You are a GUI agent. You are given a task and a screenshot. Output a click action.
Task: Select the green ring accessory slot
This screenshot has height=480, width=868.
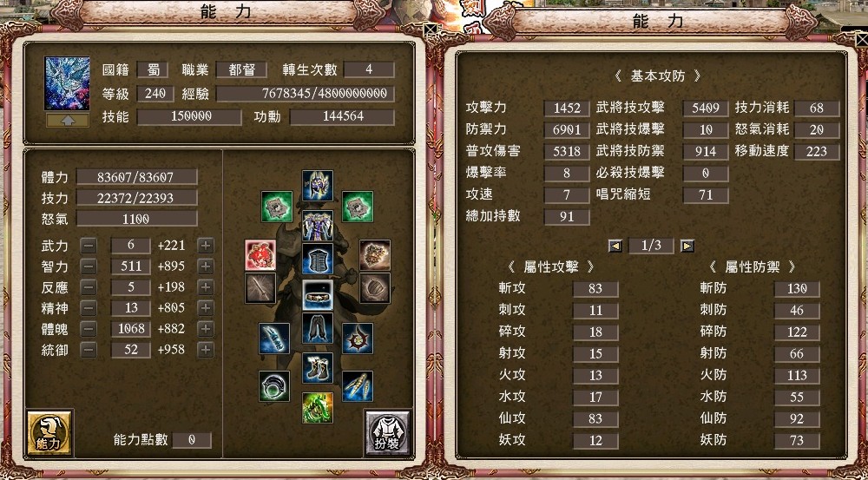point(274,386)
